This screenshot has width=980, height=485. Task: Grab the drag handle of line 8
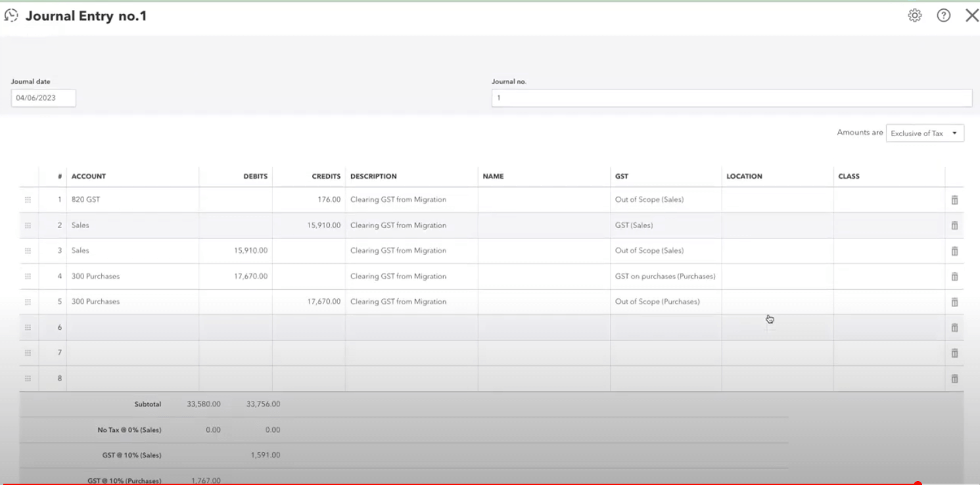click(28, 379)
